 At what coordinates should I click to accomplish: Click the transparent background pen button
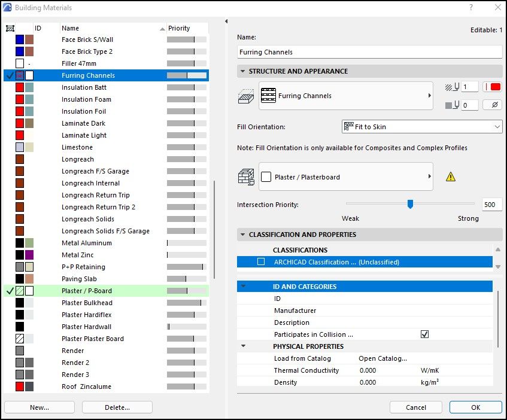[x=492, y=105]
